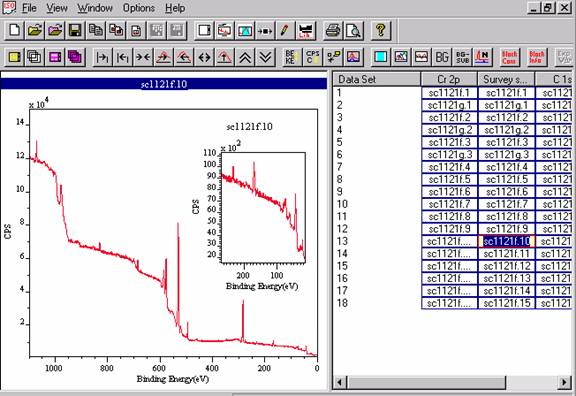Click the magenta tiled display icon
This screenshot has width=576, height=396.
tap(55, 57)
